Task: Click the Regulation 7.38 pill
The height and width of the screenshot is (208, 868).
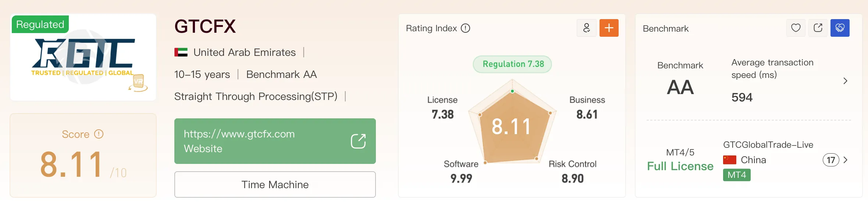Action: click(512, 64)
